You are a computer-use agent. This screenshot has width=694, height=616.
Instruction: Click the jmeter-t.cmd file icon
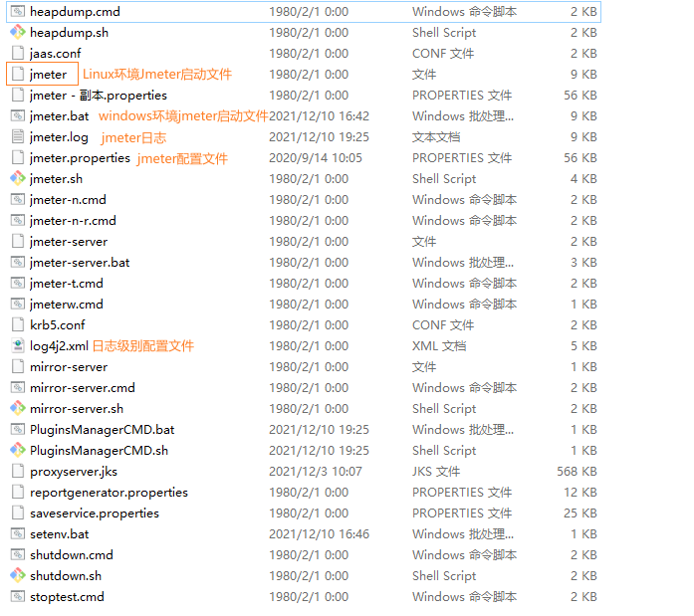[18, 283]
